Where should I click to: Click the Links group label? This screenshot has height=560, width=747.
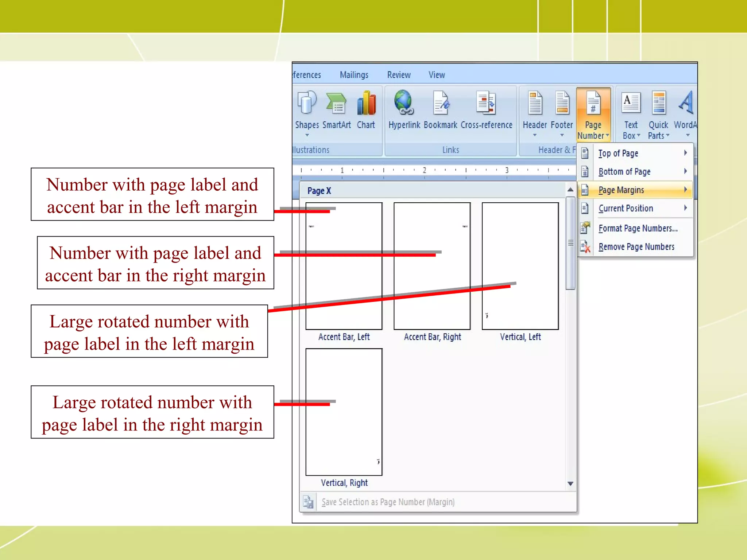click(450, 150)
